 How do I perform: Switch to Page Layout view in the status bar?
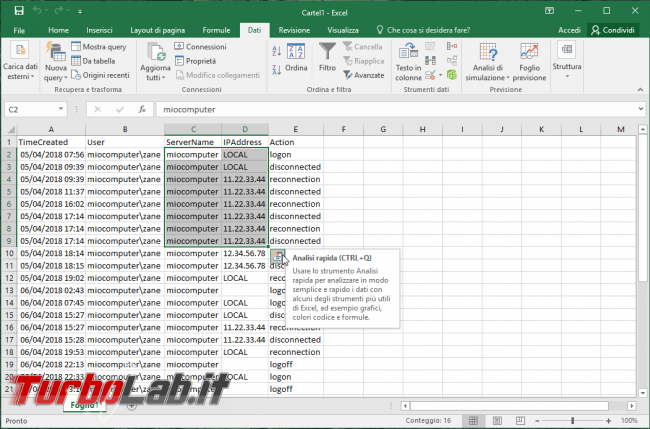click(x=497, y=421)
